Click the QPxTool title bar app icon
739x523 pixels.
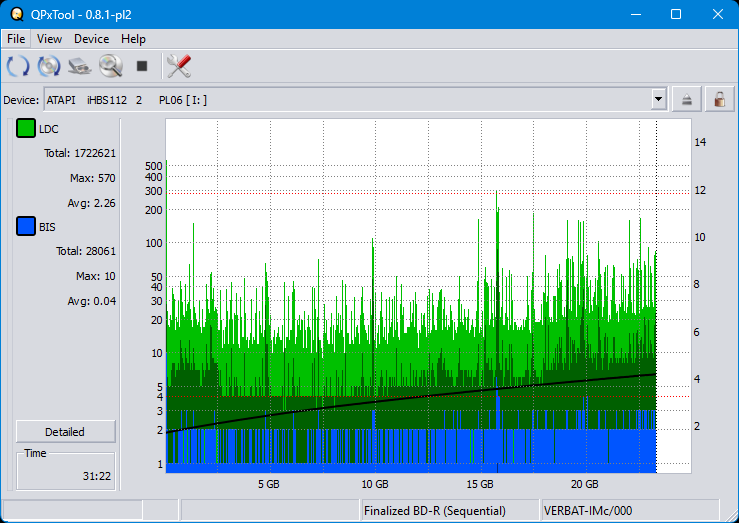pyautogui.click(x=15, y=14)
